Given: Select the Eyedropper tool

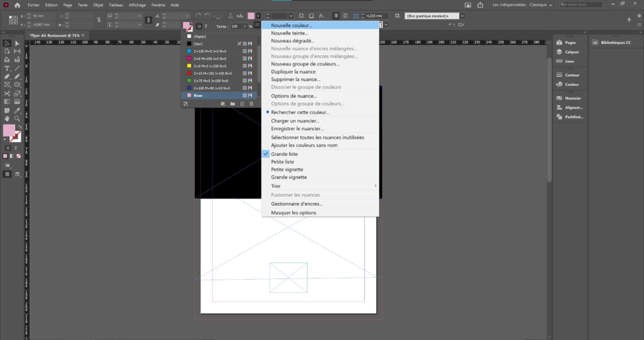Looking at the screenshot, I should (x=17, y=111).
